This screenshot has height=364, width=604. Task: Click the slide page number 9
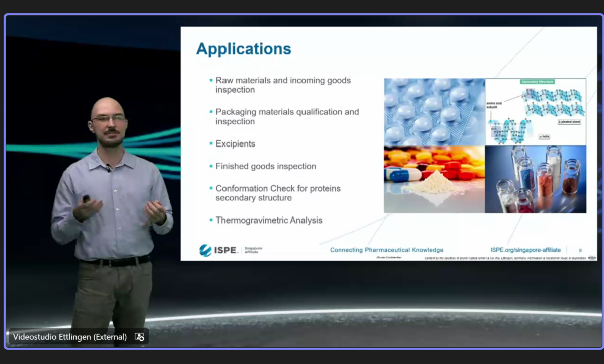580,250
